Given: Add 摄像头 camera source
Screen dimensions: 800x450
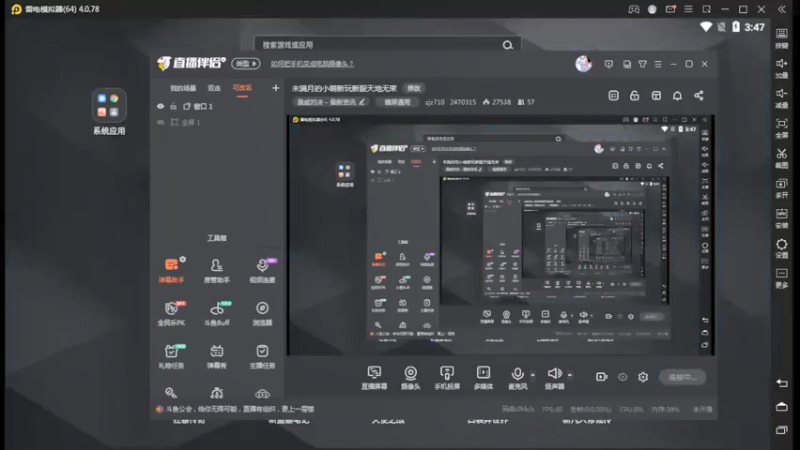Looking at the screenshot, I should point(411,378).
